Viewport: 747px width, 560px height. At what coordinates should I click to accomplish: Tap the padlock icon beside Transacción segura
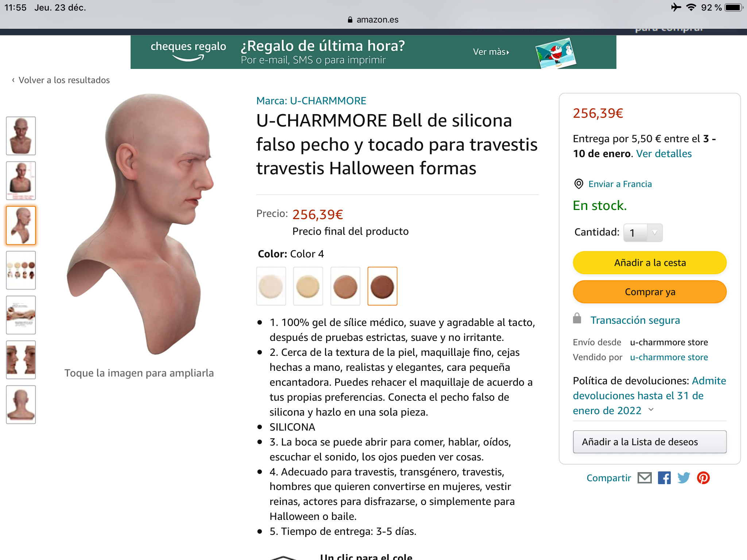pos(577,318)
